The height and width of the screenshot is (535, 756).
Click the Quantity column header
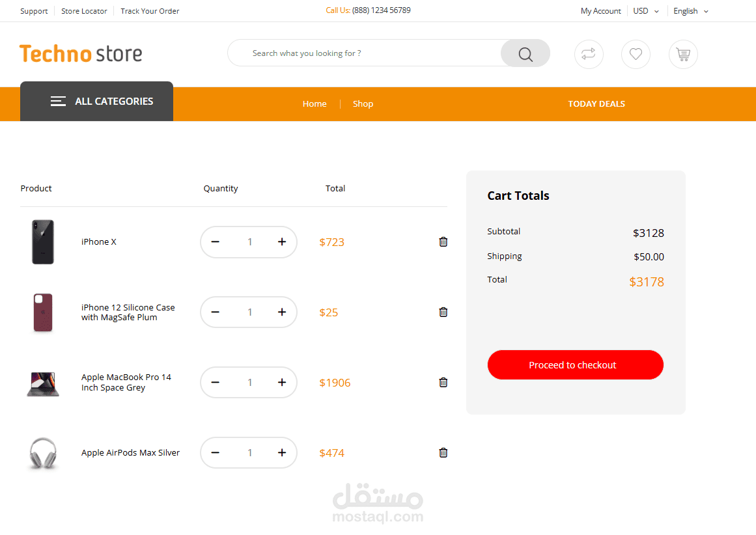[220, 189]
